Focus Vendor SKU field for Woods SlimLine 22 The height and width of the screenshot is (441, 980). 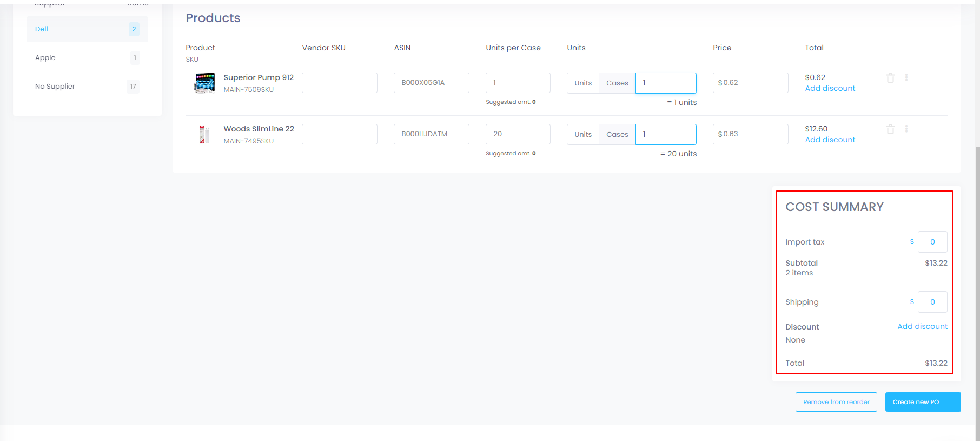pyautogui.click(x=340, y=134)
